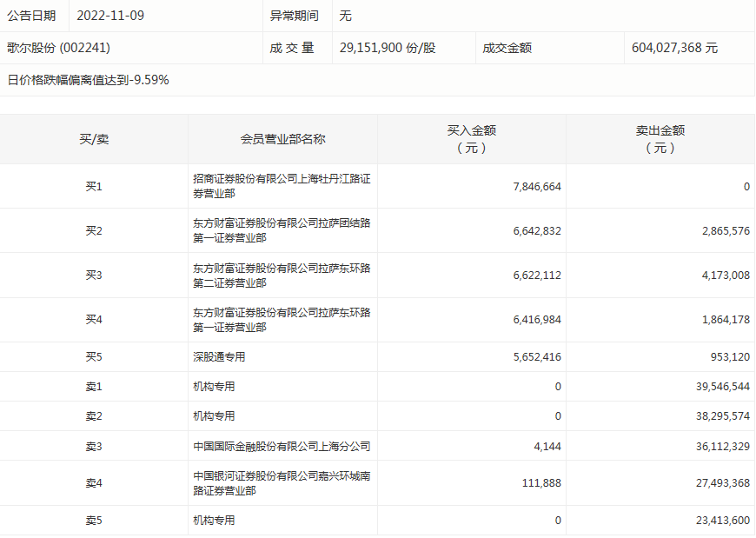Click the 深股通专用 seat name
Image resolution: width=756 pixels, height=538 pixels.
pos(220,356)
